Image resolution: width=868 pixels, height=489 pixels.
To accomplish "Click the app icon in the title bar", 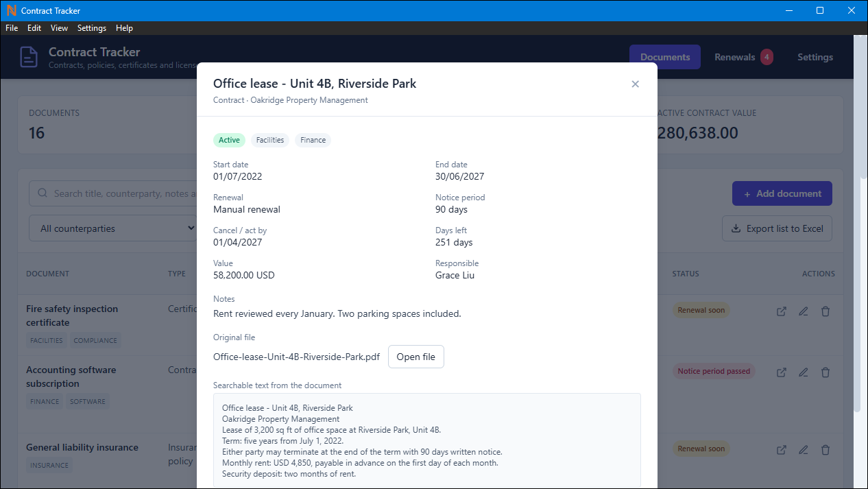I will [11, 10].
